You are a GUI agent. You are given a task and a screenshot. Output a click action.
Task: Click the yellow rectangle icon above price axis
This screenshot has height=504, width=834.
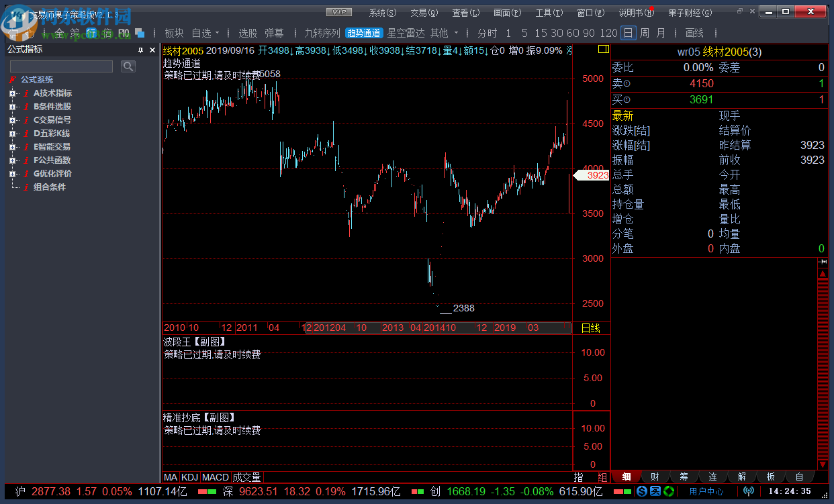tap(603, 49)
